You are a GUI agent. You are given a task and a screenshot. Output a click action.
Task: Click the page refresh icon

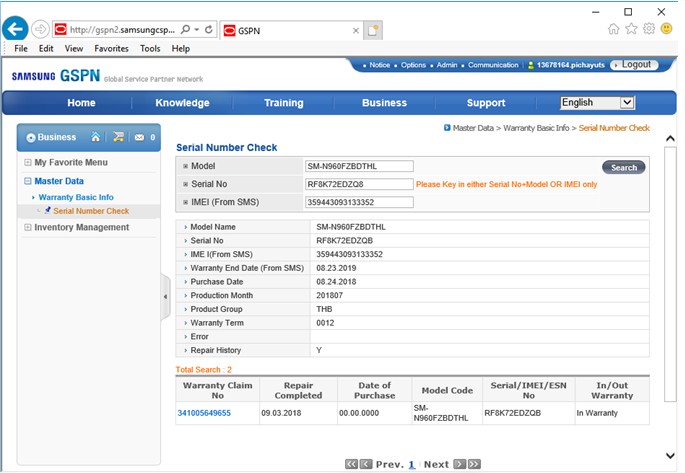click(x=209, y=29)
